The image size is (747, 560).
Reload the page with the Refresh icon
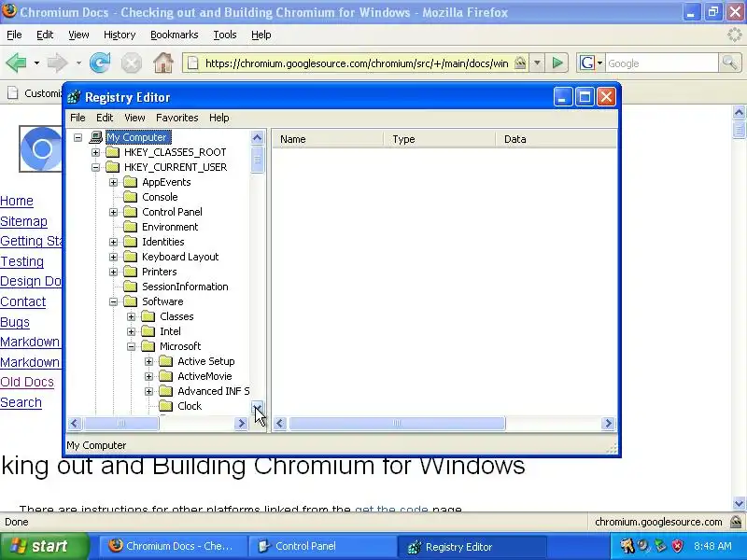100,63
